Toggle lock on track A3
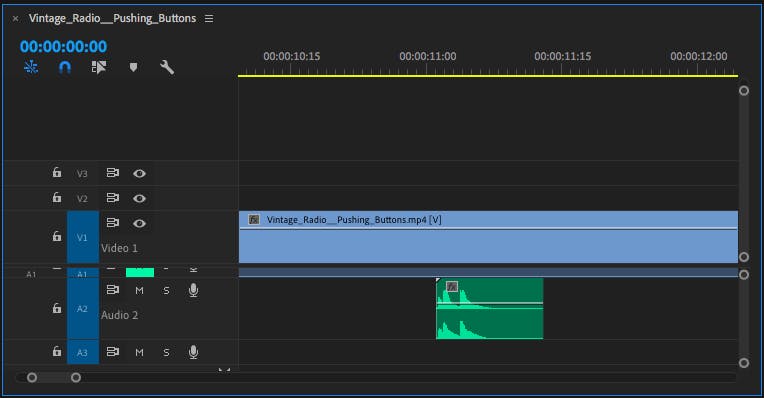 57,351
